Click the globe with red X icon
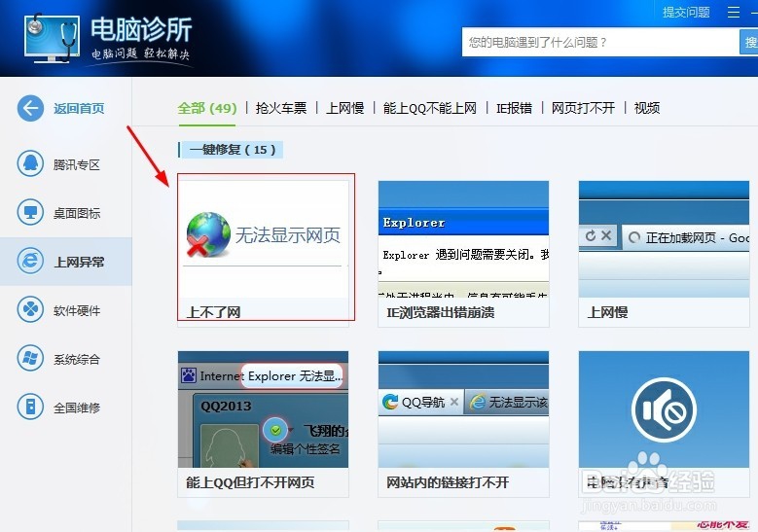 (208, 234)
